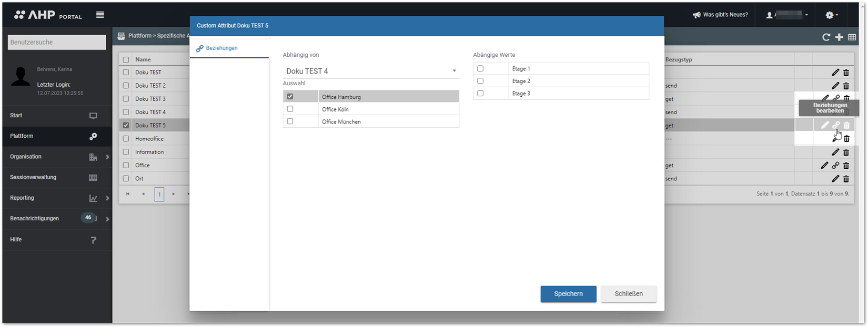The height and width of the screenshot is (327, 868).
Task: Expand the Benachrichtigungen submenu arrow
Action: 107,219
